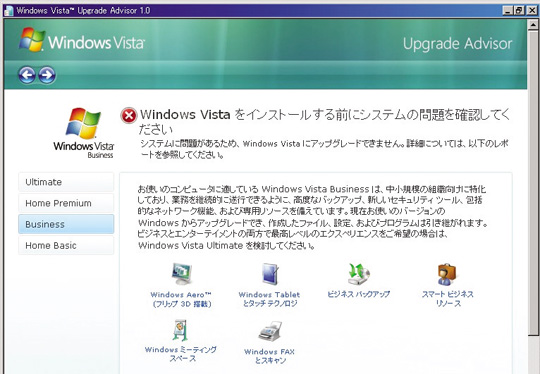The height and width of the screenshot is (374, 540).
Task: Click the heading about confirming system problems
Action: tap(324, 122)
